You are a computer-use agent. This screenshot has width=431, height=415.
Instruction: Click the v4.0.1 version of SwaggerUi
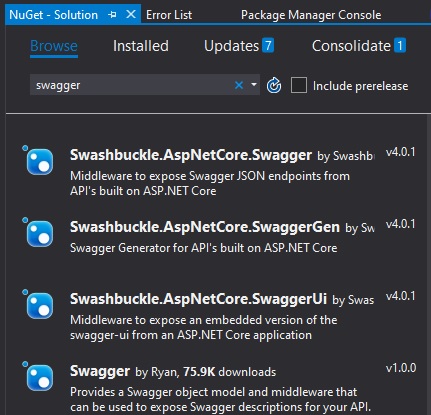tap(401, 296)
